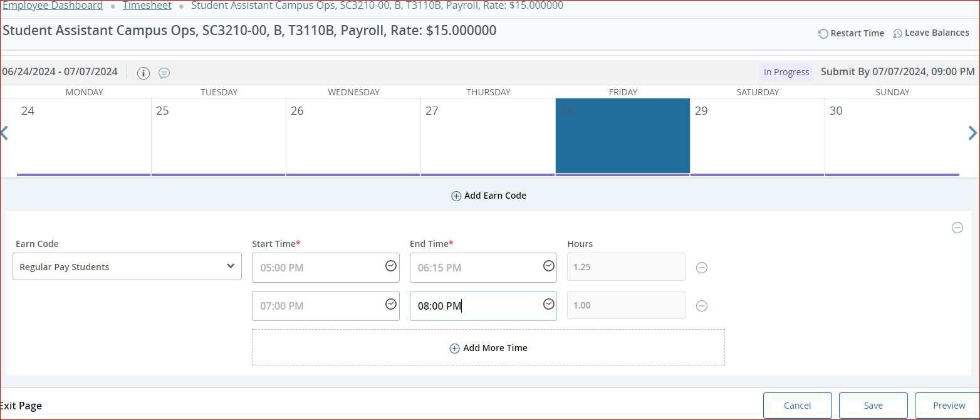Click the timesheet info icon
980x420 pixels.
point(143,73)
